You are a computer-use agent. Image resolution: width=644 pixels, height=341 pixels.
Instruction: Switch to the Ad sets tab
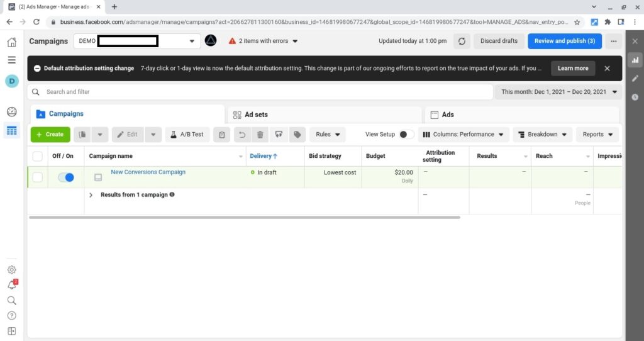(325, 115)
